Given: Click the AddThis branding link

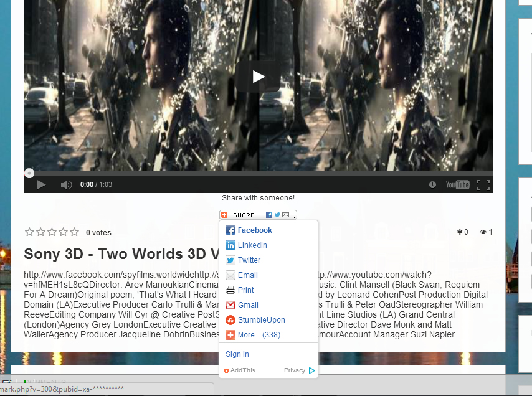Looking at the screenshot, I should click(240, 370).
